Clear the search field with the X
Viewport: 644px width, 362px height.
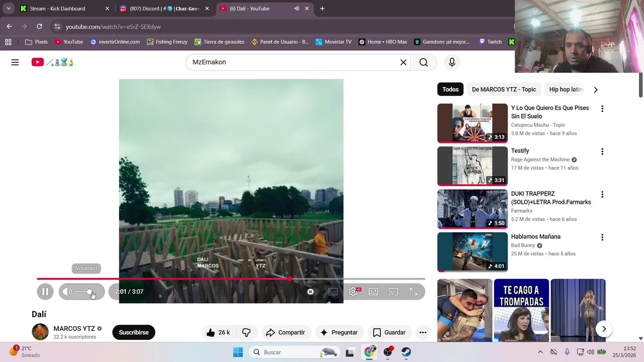click(404, 62)
